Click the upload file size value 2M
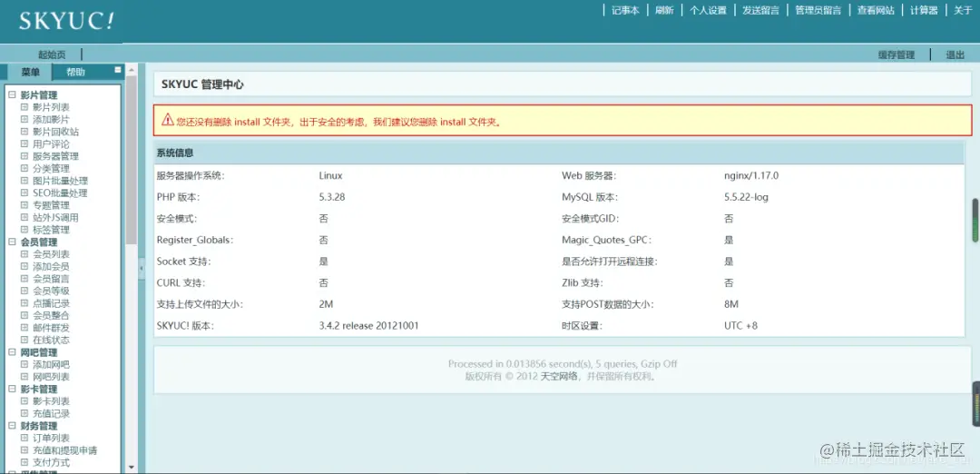Screen dimensions: 980x474 coord(326,304)
